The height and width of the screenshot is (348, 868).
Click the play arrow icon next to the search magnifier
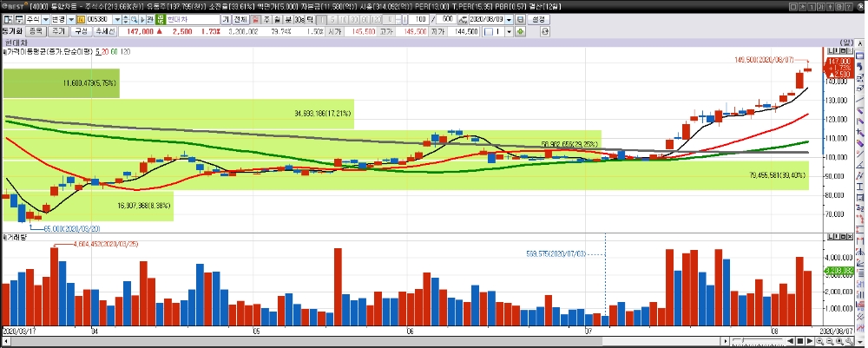[x=141, y=20]
